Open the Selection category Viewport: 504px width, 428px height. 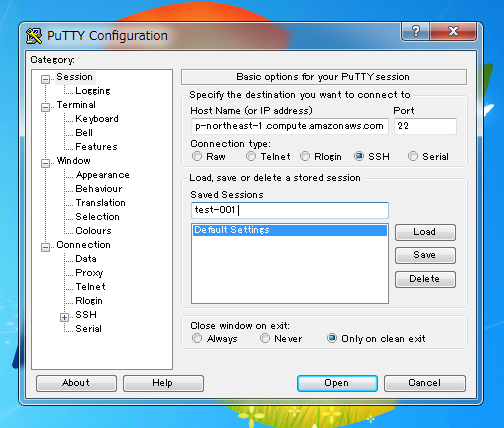click(x=97, y=217)
